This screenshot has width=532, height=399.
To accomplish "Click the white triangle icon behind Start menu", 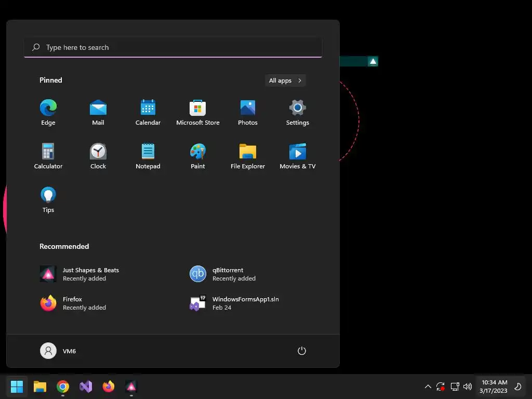I will click(373, 61).
